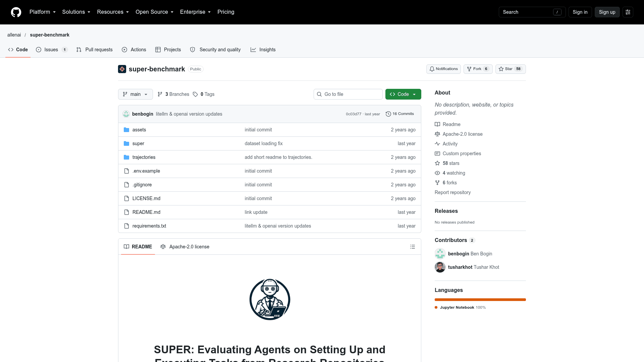Viewport: 644px width, 362px height.
Task: Click the scale icon next to Apache-2.0 license
Action: pos(437,134)
